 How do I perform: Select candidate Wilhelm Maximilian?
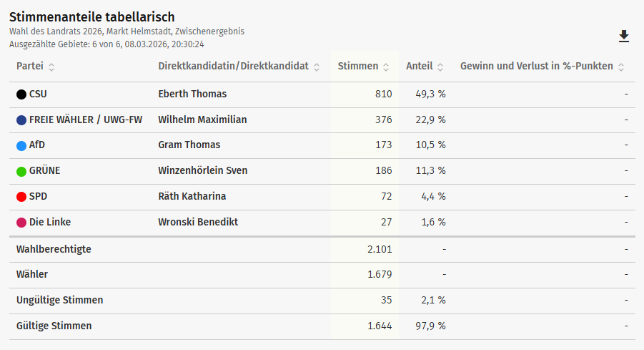click(202, 120)
